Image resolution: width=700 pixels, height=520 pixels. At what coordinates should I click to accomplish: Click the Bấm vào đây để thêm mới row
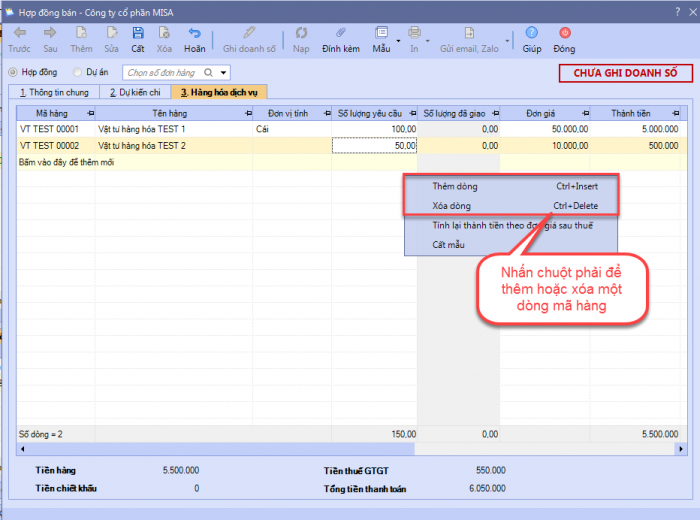pyautogui.click(x=62, y=161)
